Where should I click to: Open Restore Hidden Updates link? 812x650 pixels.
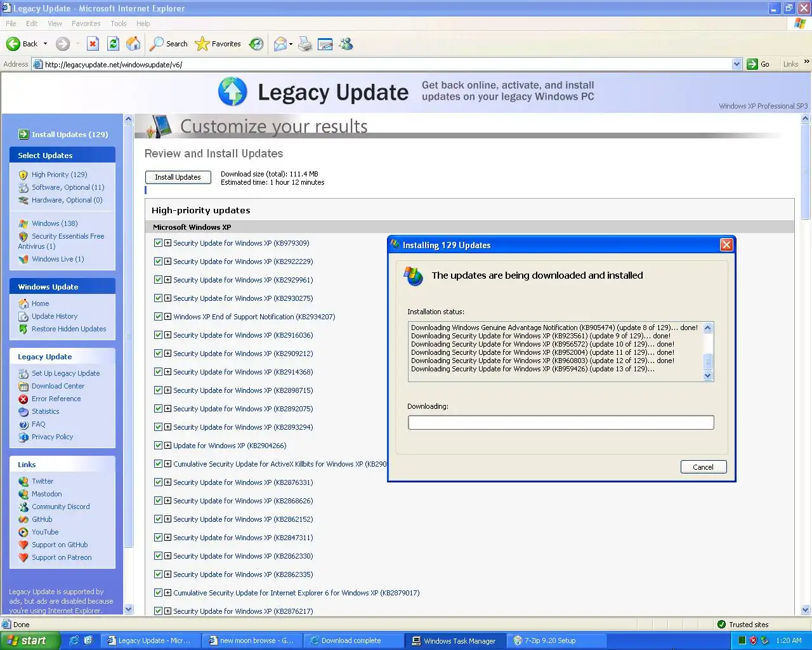[69, 329]
